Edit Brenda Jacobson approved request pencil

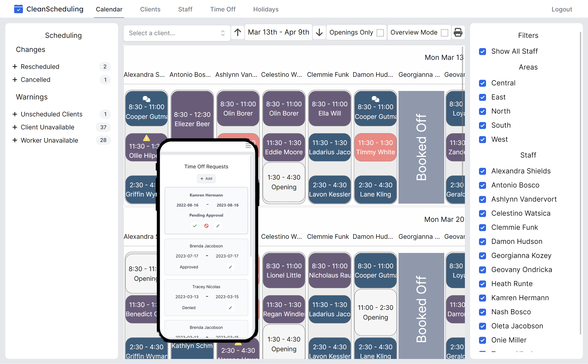pyautogui.click(x=230, y=267)
